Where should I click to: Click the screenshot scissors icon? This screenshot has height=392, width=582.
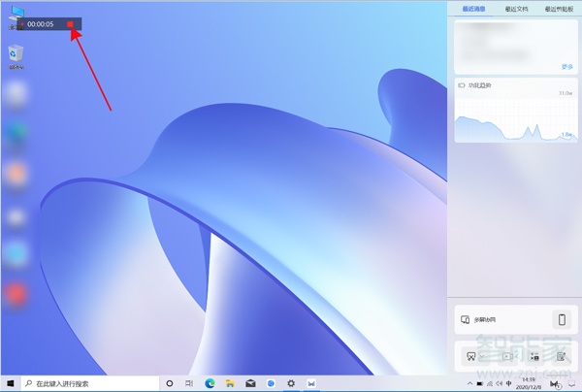click(x=469, y=356)
